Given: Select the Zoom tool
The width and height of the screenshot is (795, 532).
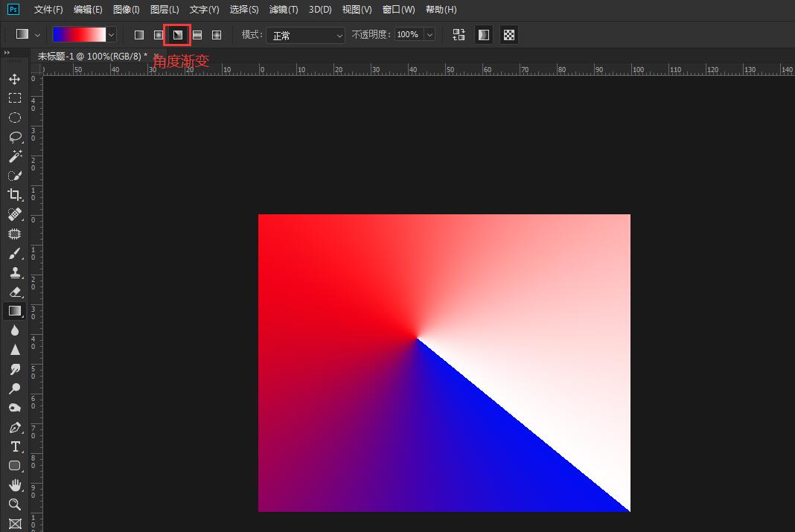Looking at the screenshot, I should click(x=14, y=504).
